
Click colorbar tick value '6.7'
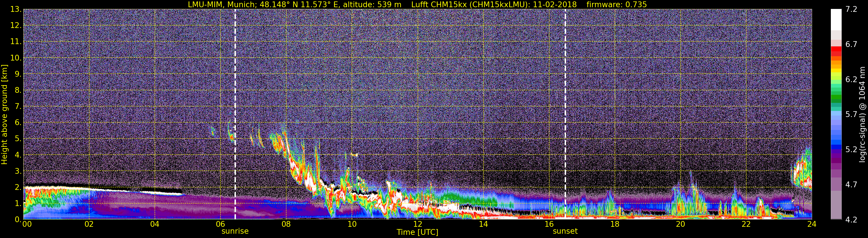[851, 44]
